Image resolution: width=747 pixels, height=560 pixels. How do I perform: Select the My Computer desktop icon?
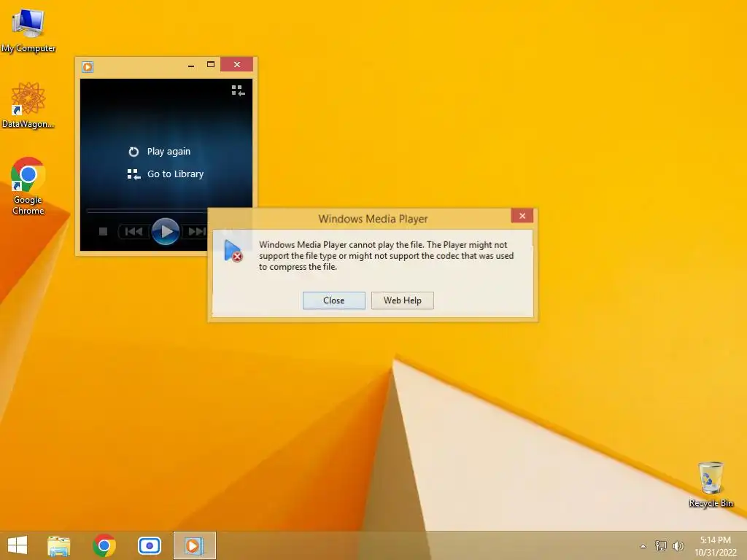pyautogui.click(x=28, y=29)
